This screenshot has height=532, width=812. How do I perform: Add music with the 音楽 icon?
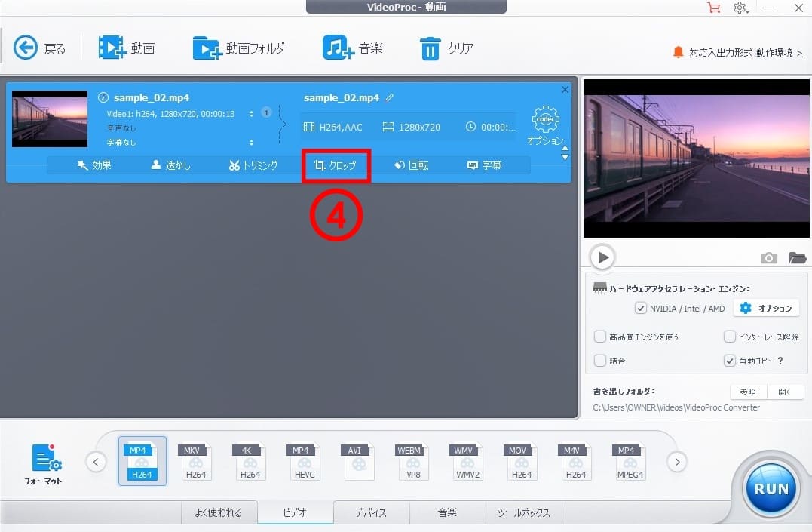coord(352,48)
